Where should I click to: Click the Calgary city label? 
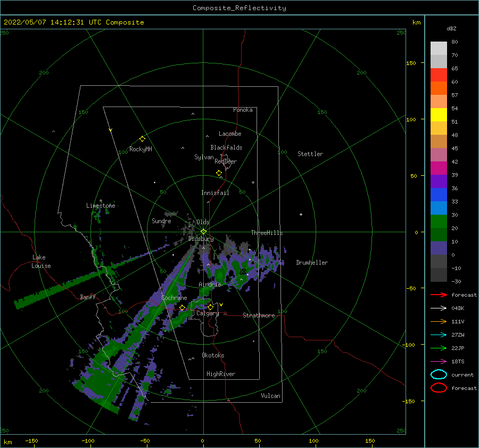click(x=208, y=313)
